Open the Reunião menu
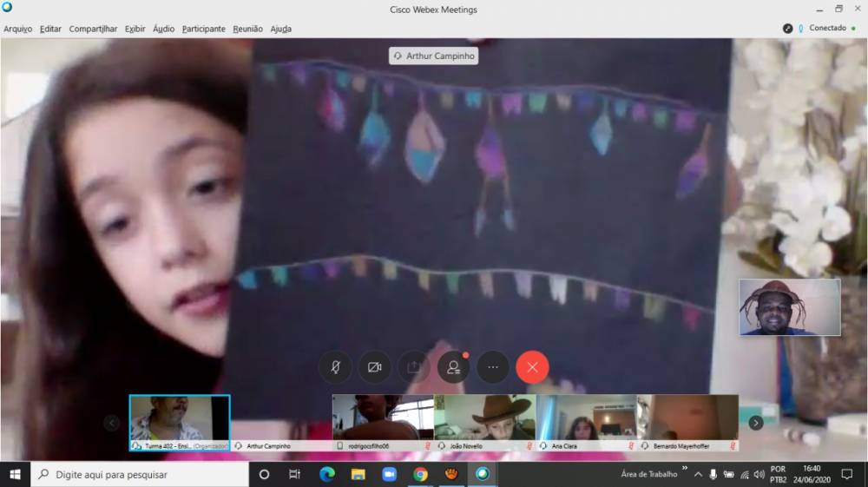Image resolution: width=868 pixels, height=487 pixels. 247,29
